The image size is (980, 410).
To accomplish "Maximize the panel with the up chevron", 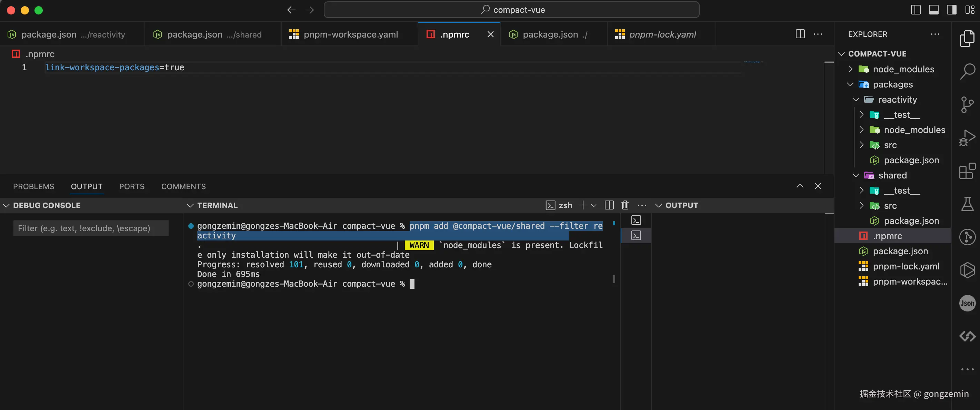I will click(x=800, y=186).
